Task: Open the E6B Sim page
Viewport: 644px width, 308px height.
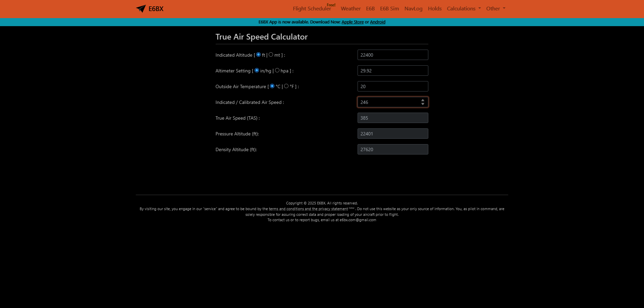Action: (x=389, y=9)
